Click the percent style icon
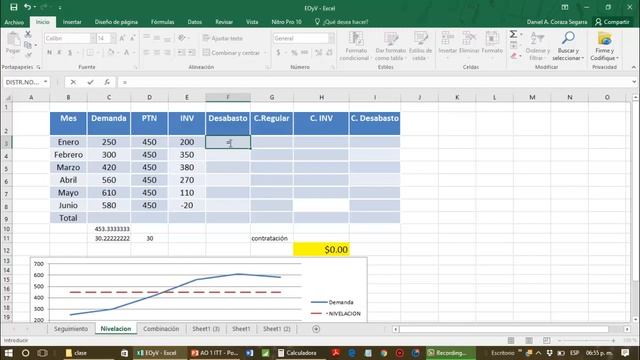This screenshot has height=360, width=640. pos(294,53)
